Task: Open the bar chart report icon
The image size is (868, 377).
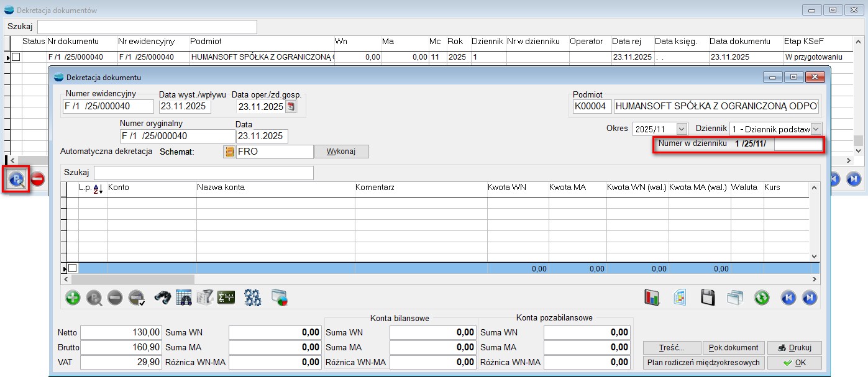Action: click(x=652, y=298)
